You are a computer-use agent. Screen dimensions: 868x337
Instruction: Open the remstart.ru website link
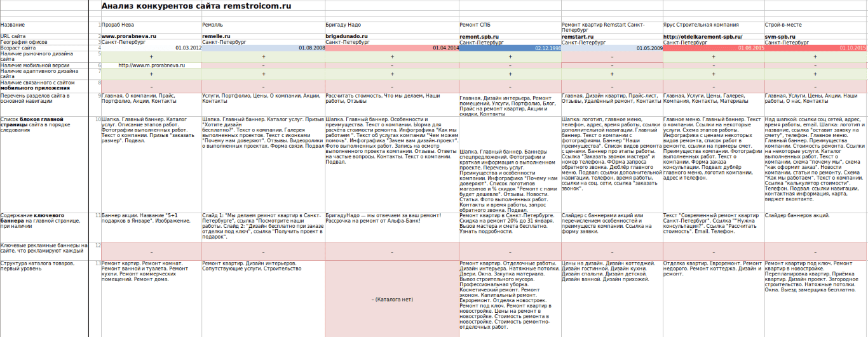578,37
